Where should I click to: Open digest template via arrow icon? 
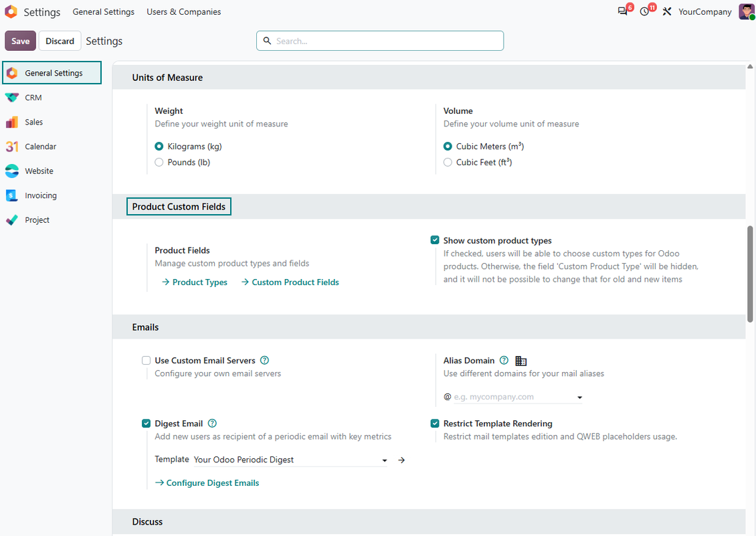click(401, 460)
